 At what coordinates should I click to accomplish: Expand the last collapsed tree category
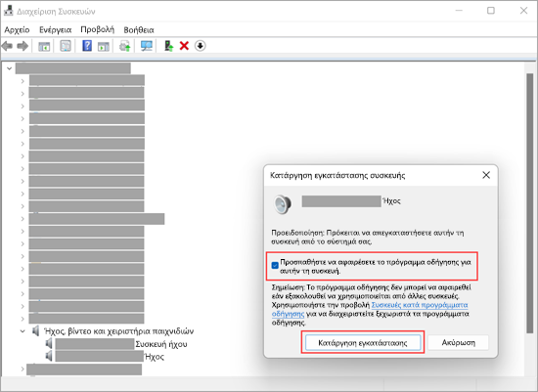22,369
